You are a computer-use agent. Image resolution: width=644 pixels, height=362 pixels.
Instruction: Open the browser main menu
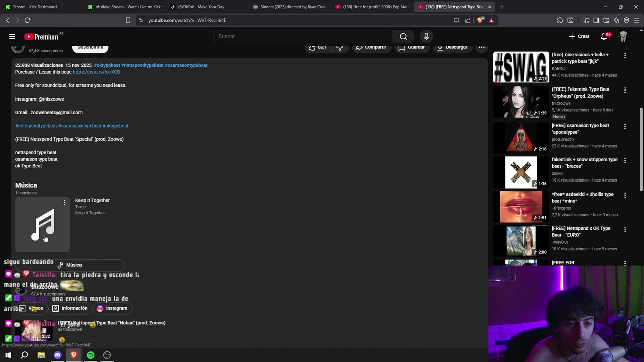tap(637, 20)
